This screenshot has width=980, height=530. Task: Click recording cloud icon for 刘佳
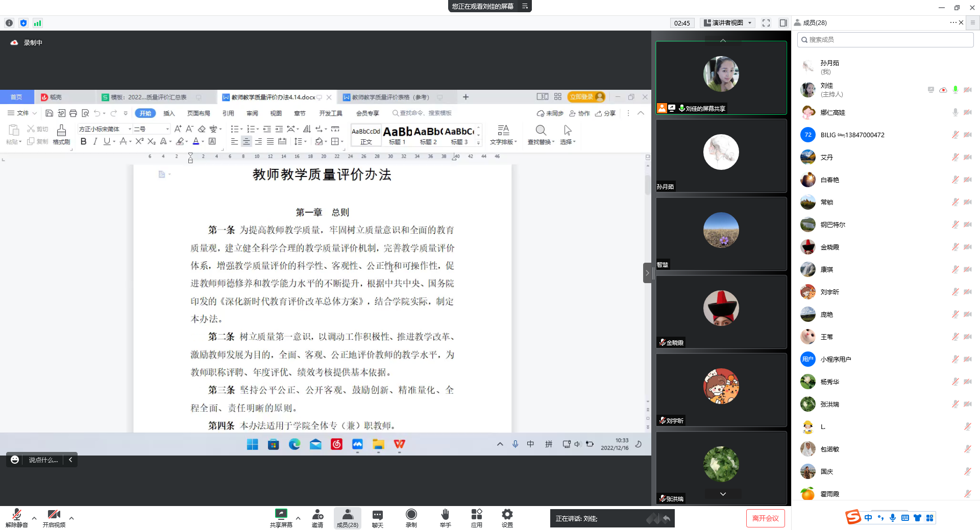(943, 90)
